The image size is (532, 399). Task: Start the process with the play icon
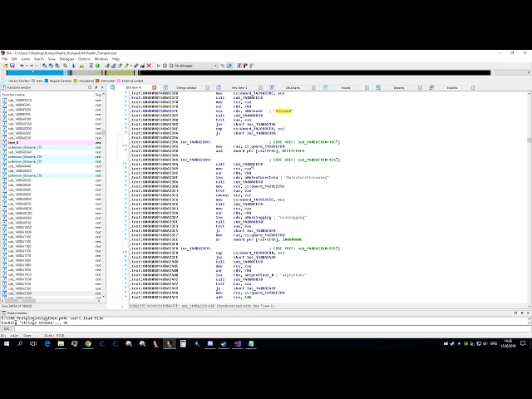coord(159,66)
